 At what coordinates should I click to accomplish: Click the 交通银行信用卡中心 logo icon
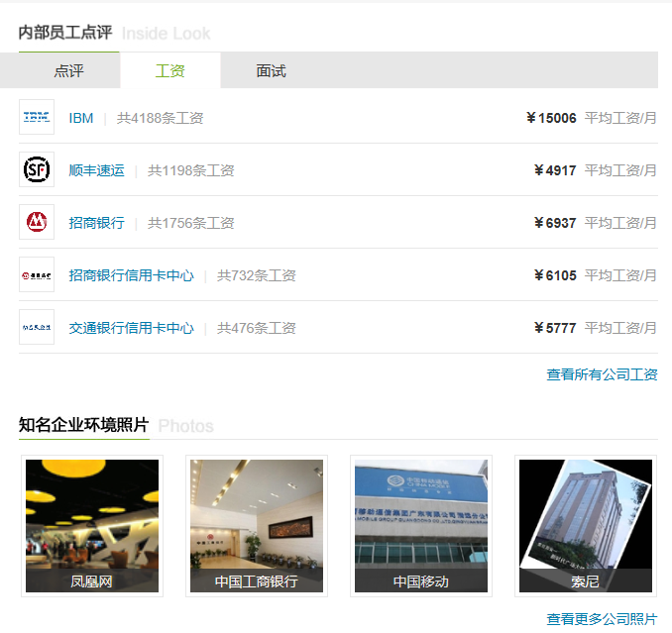click(37, 327)
